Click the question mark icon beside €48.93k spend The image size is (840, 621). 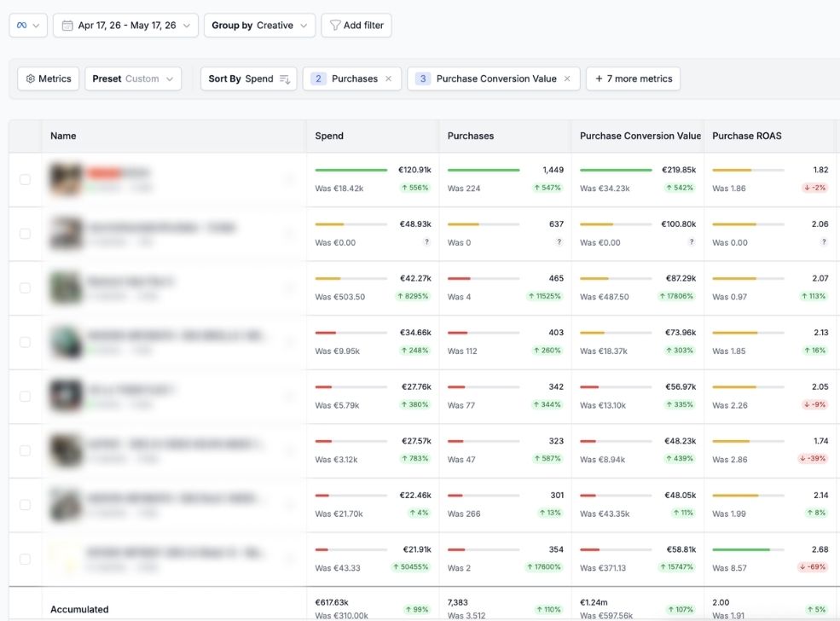(426, 241)
